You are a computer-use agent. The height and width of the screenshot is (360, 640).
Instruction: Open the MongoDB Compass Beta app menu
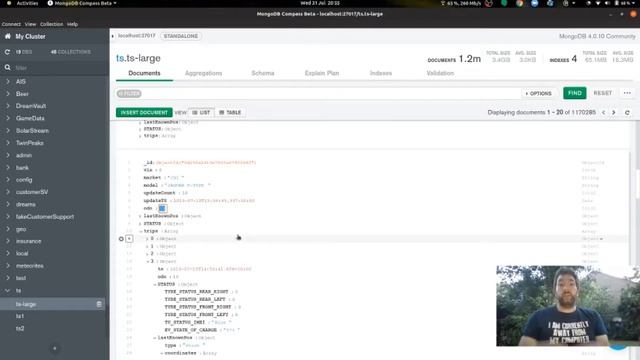(x=82, y=3)
